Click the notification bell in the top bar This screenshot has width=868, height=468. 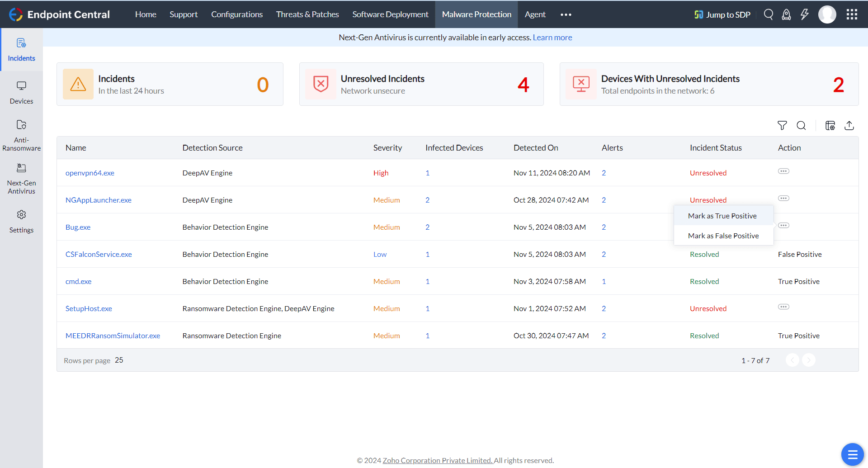[786, 14]
